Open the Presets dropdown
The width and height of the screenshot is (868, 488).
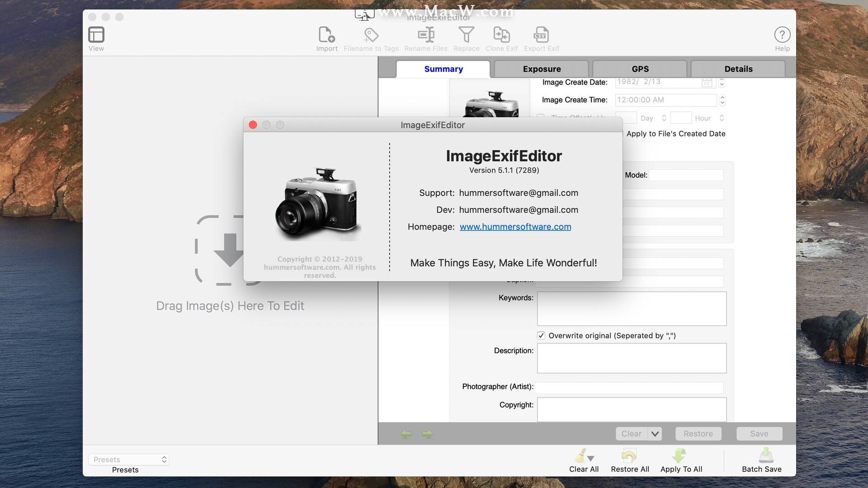(128, 460)
